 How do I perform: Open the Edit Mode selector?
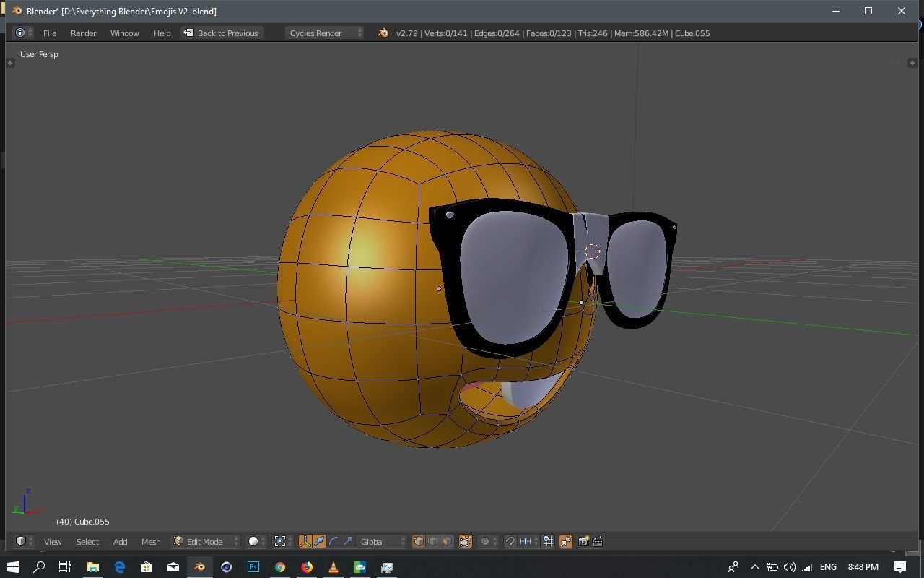pyautogui.click(x=206, y=541)
